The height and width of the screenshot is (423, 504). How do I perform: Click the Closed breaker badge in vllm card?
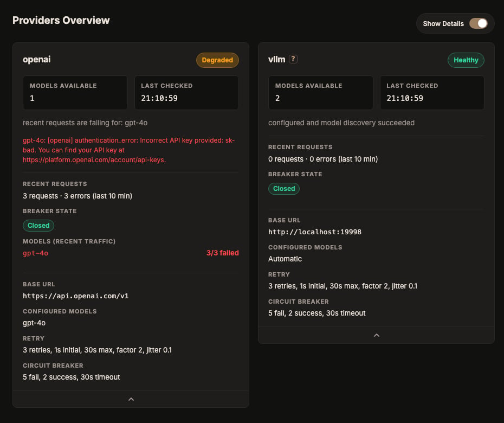(x=284, y=189)
